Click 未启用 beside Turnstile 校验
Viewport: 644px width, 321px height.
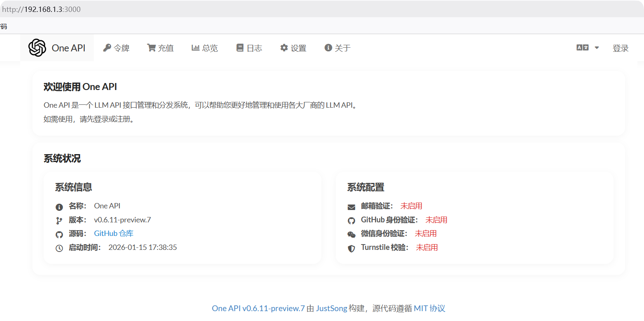(x=427, y=247)
